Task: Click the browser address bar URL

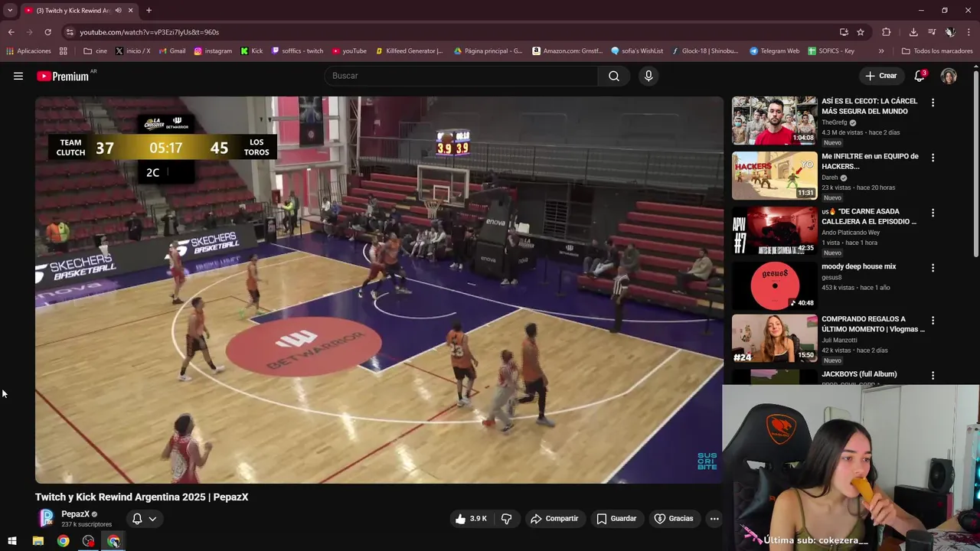Action: tap(149, 32)
